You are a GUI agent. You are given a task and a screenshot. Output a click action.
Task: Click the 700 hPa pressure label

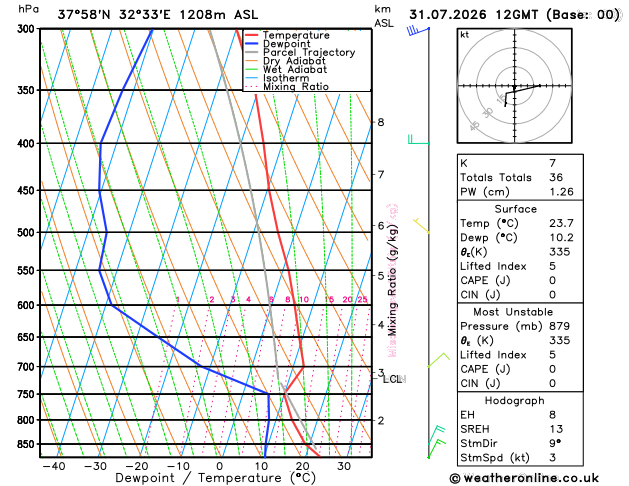(x=28, y=367)
